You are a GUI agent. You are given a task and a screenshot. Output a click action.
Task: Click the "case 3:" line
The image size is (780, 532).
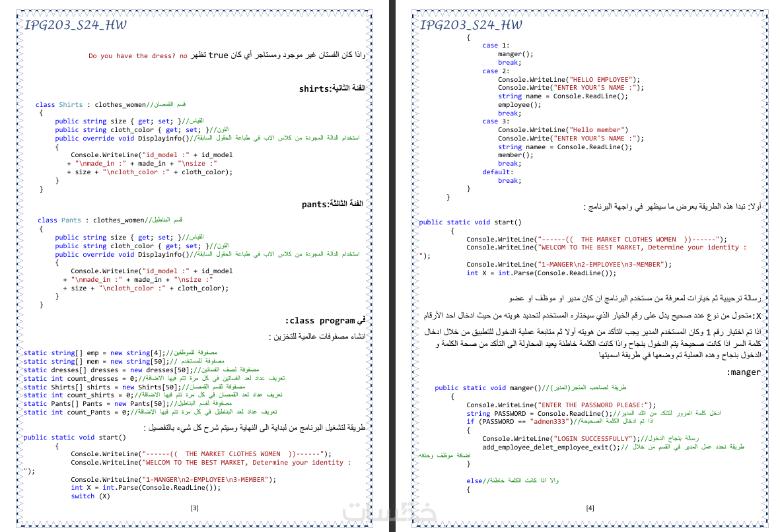pyautogui.click(x=495, y=121)
